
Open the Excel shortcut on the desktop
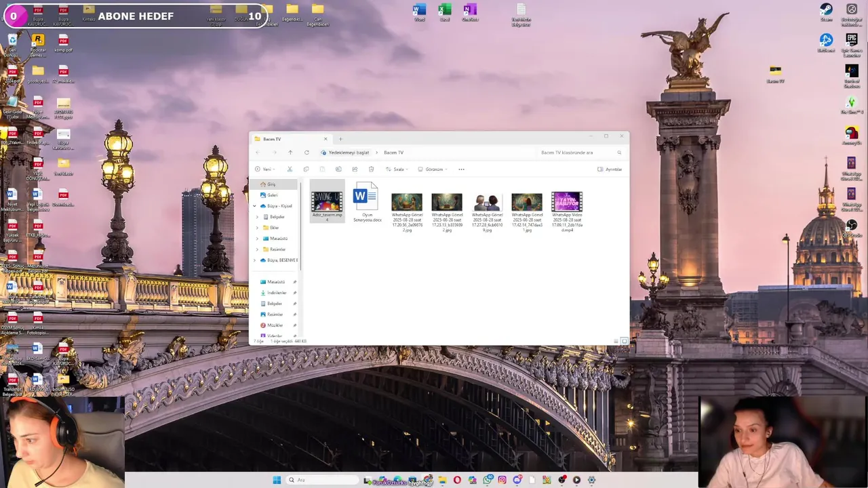tap(445, 12)
